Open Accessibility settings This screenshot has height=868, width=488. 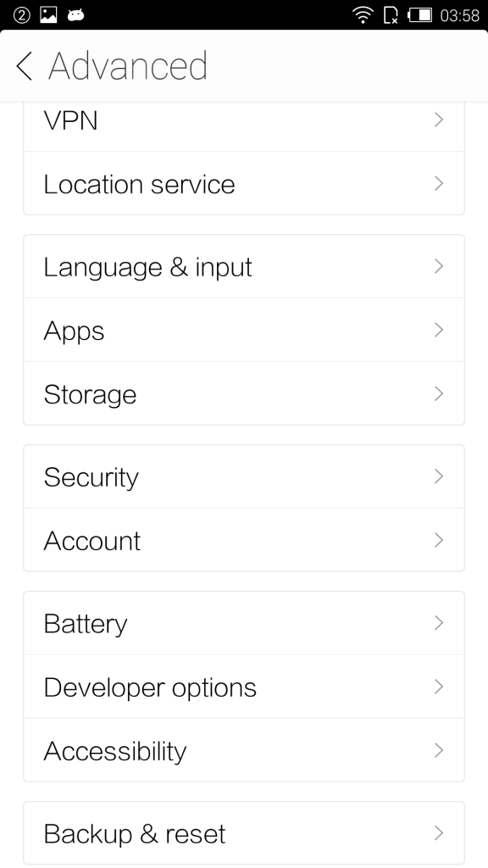point(244,751)
